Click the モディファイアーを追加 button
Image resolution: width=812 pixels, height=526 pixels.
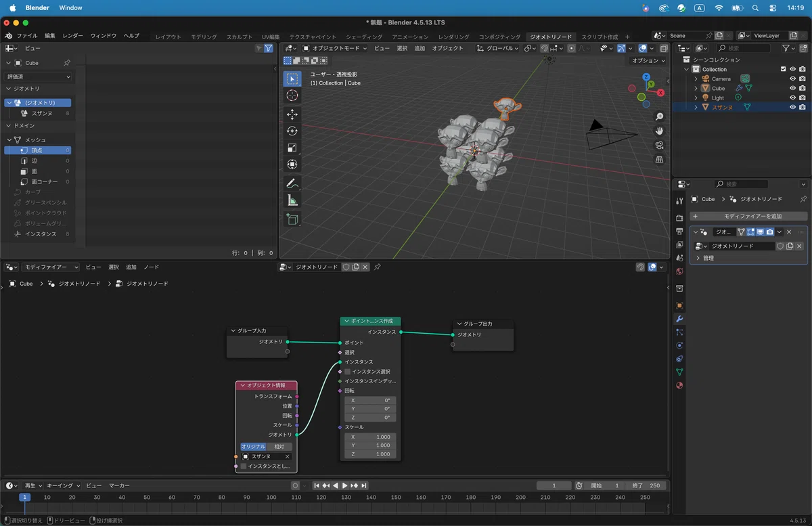(x=748, y=216)
